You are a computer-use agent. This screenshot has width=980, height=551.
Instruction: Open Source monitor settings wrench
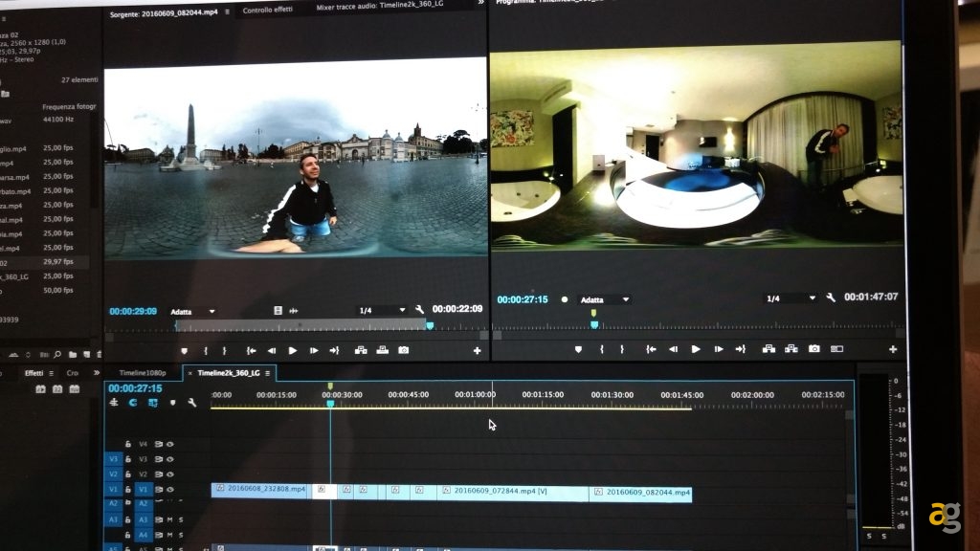(419, 310)
